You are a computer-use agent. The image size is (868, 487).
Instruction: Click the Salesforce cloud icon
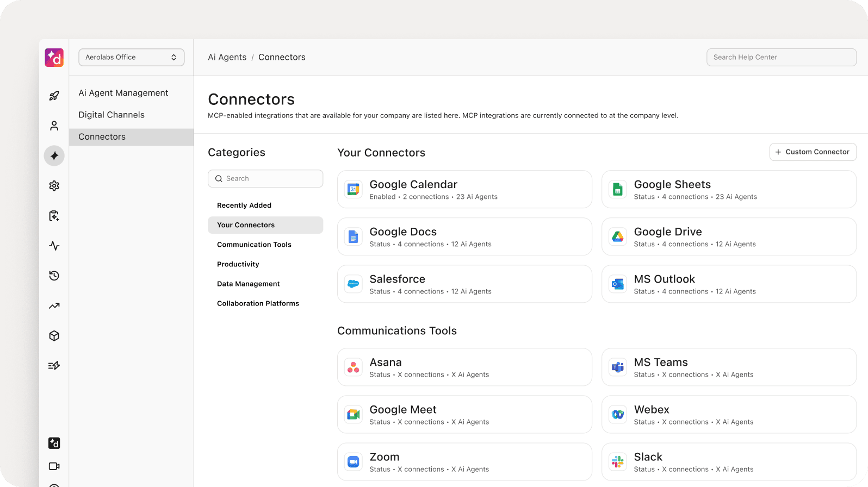(x=354, y=284)
